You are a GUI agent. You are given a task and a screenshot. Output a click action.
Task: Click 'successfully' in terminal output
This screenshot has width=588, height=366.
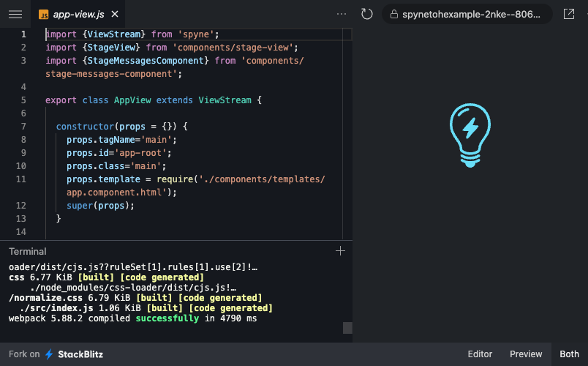click(x=167, y=318)
